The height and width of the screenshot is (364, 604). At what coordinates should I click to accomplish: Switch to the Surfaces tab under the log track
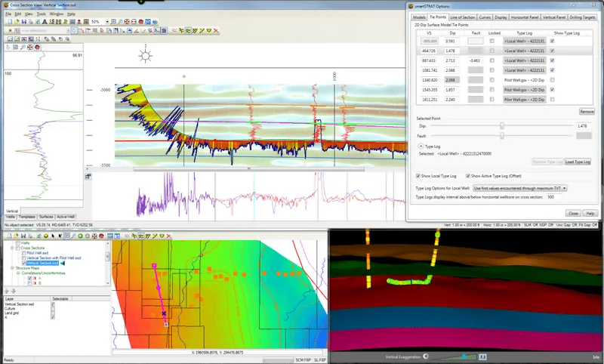pos(46,217)
